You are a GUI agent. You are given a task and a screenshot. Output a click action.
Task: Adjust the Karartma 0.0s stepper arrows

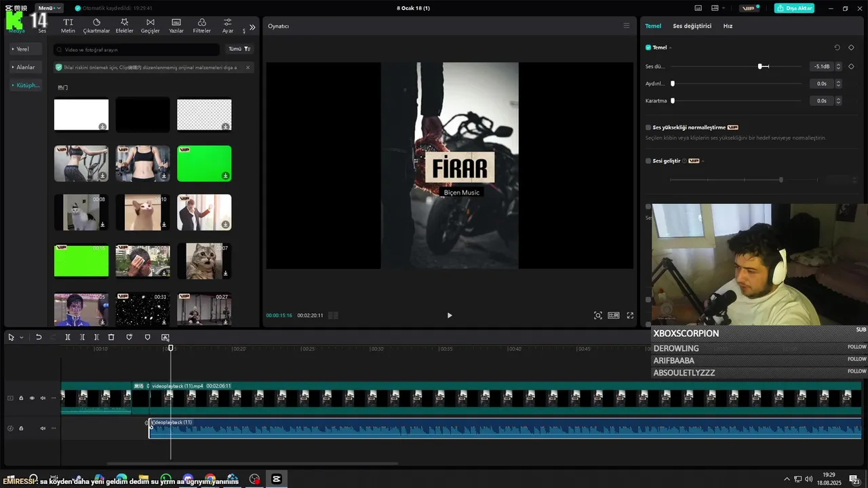(x=839, y=100)
